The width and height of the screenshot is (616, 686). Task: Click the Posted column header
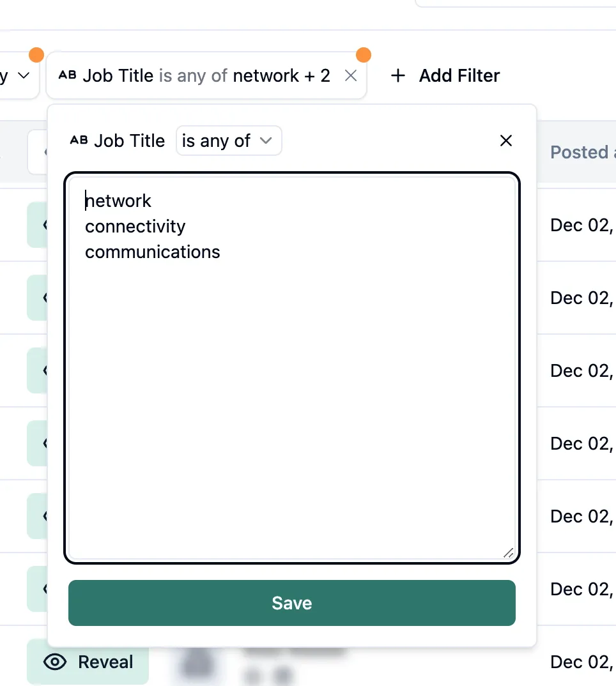pos(579,152)
